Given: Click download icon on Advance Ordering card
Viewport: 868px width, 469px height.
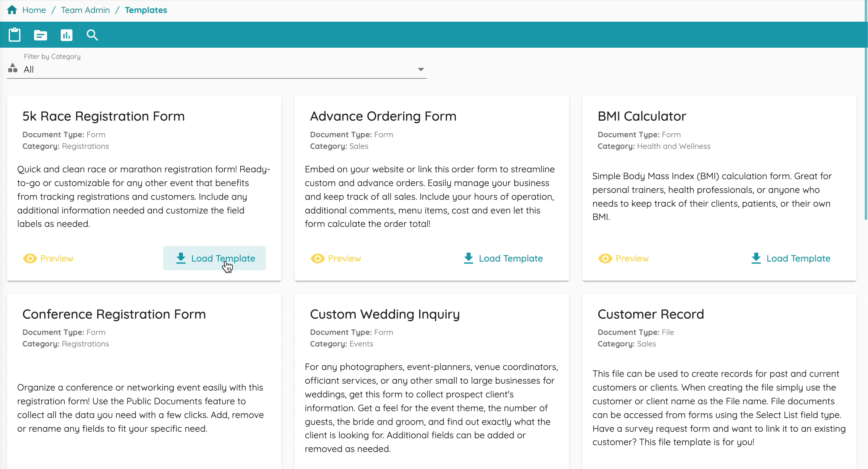Looking at the screenshot, I should click(x=468, y=258).
